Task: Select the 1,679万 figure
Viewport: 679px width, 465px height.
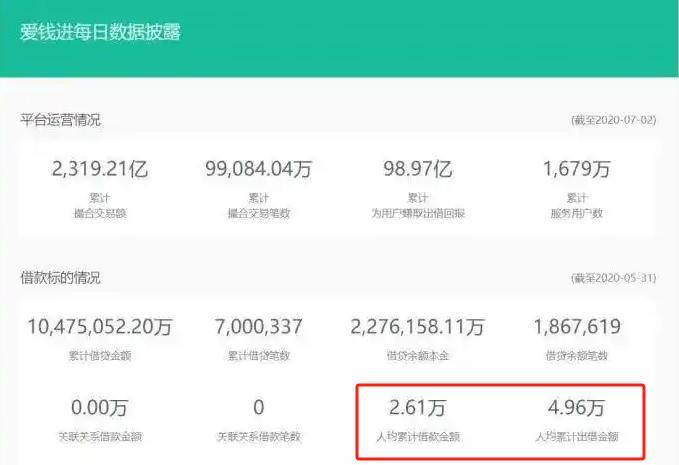Action: [x=577, y=169]
